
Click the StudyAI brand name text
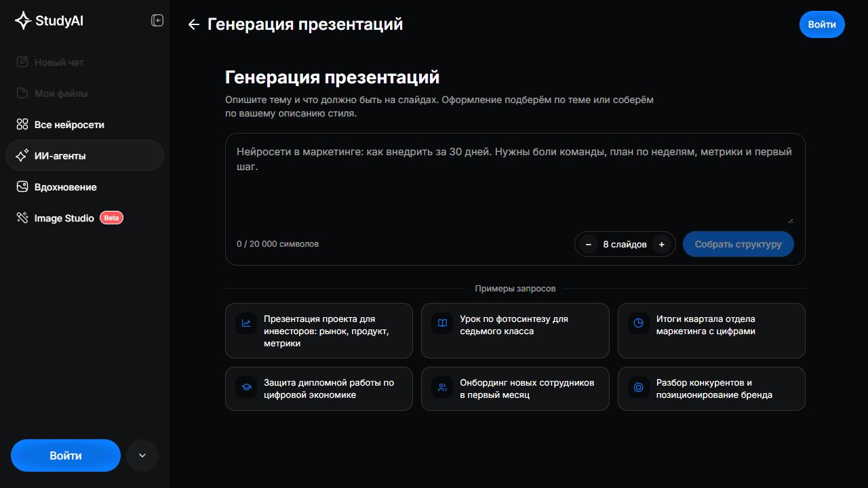[x=59, y=21]
